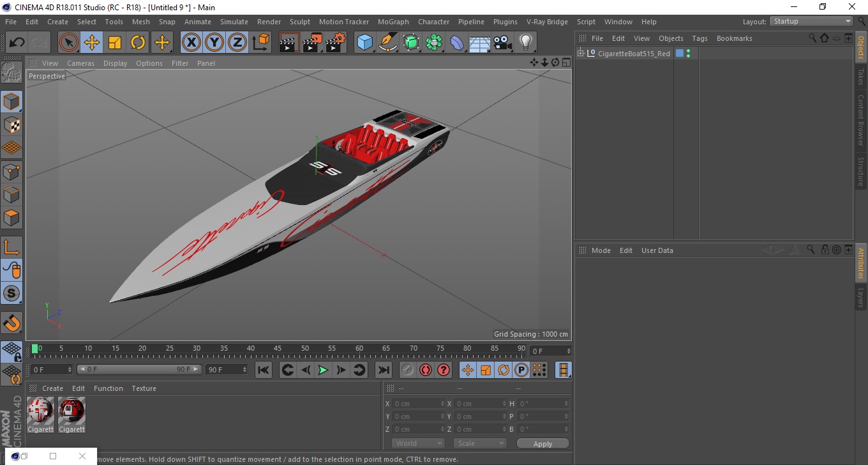
Task: Toggle X axis lock
Action: tap(191, 43)
